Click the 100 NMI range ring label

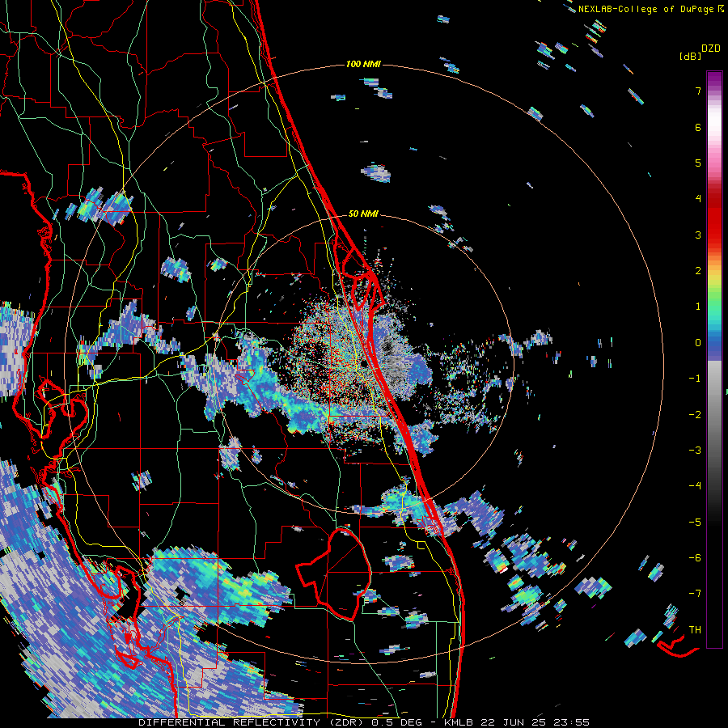363,64
